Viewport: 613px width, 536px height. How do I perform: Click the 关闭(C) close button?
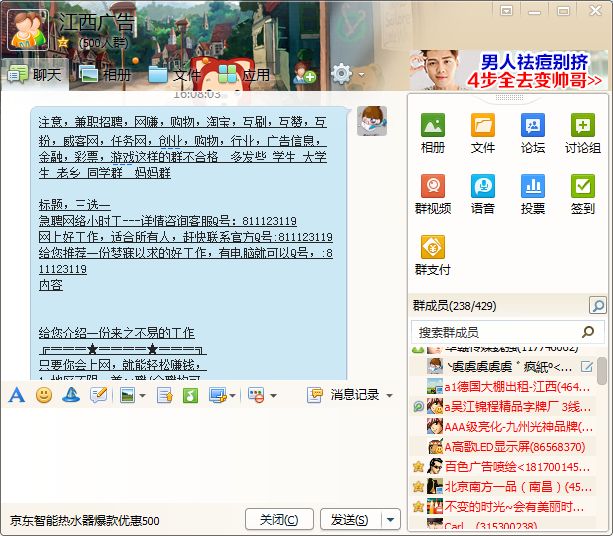point(279,520)
